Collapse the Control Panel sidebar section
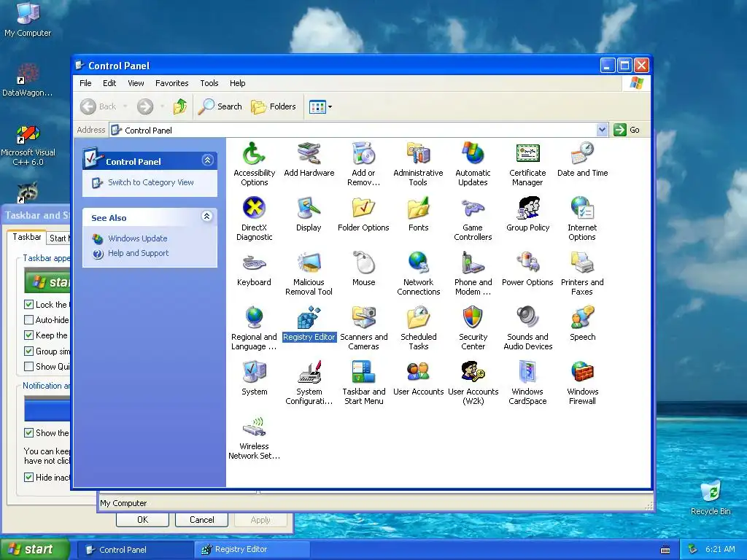 pyautogui.click(x=207, y=160)
